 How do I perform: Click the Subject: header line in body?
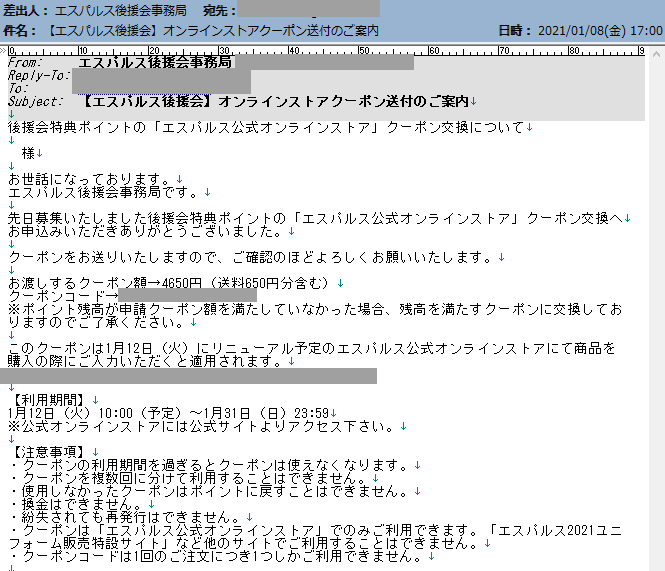tap(242, 101)
